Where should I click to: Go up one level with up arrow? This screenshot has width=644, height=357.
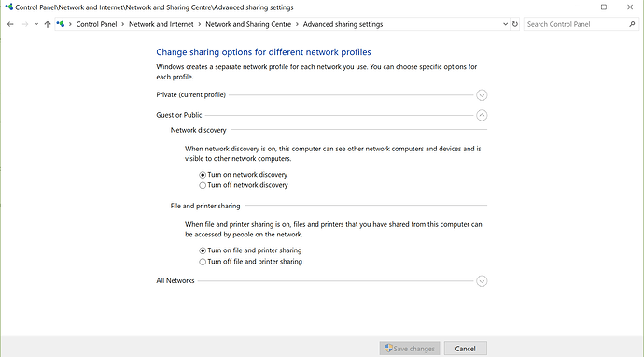[x=48, y=24]
